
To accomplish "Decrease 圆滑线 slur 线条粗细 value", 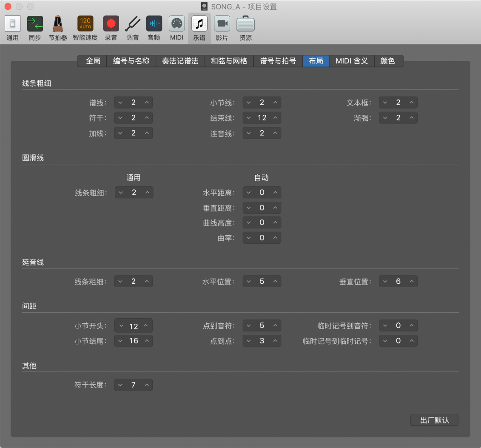I will pyautogui.click(x=121, y=193).
